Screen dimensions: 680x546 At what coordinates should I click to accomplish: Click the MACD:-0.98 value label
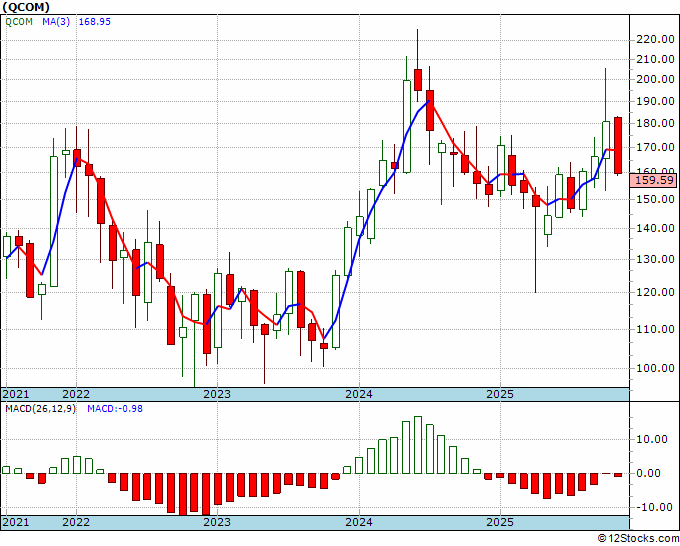pos(115,409)
